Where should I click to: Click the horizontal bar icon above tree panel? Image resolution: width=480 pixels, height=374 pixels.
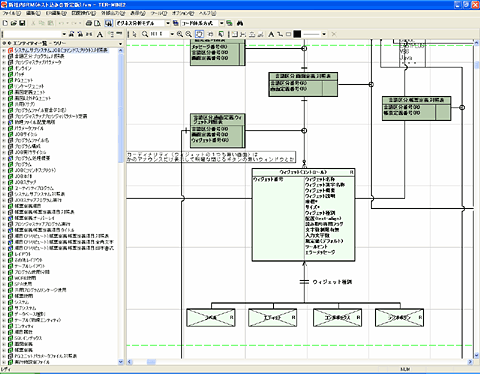119,34
